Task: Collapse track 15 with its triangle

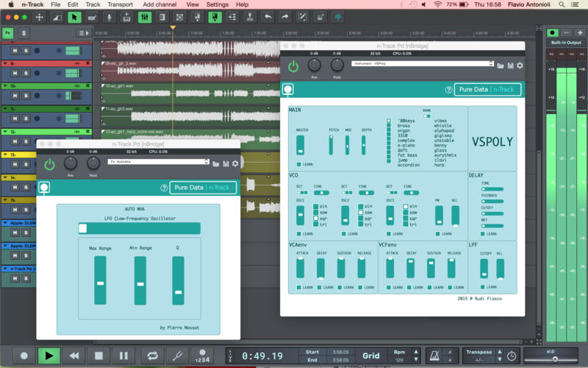Action: [5, 200]
